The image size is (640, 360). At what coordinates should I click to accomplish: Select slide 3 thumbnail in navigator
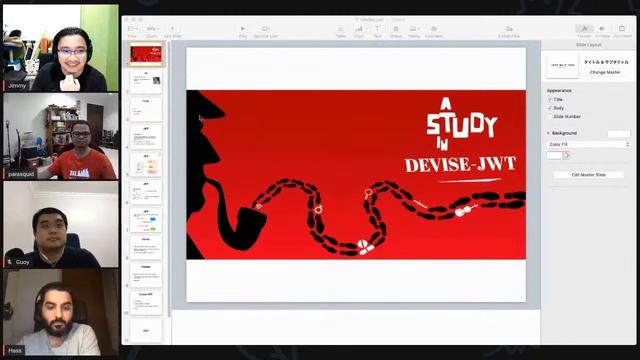pos(146,108)
